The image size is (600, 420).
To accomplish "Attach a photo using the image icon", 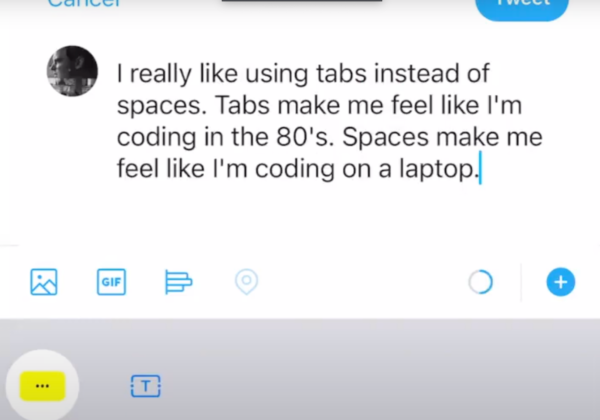I will 44,282.
